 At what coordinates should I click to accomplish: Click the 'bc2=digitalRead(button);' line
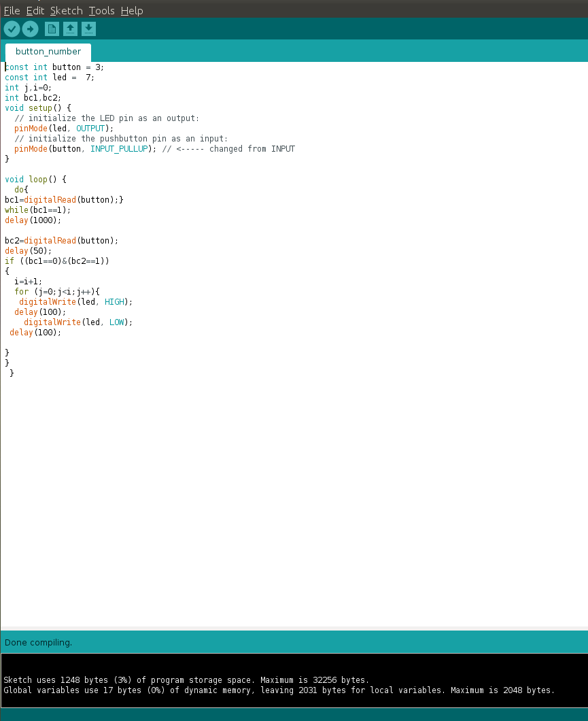pyautogui.click(x=62, y=241)
